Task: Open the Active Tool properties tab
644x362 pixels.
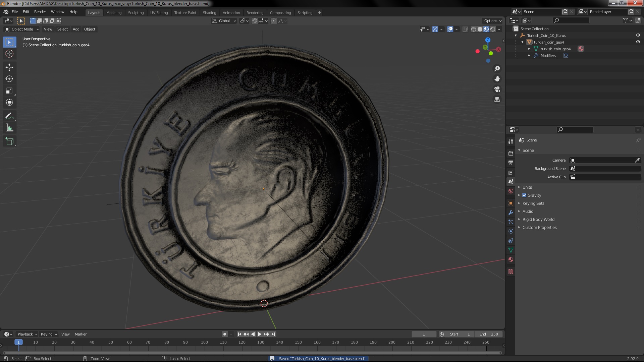Action: point(511,141)
